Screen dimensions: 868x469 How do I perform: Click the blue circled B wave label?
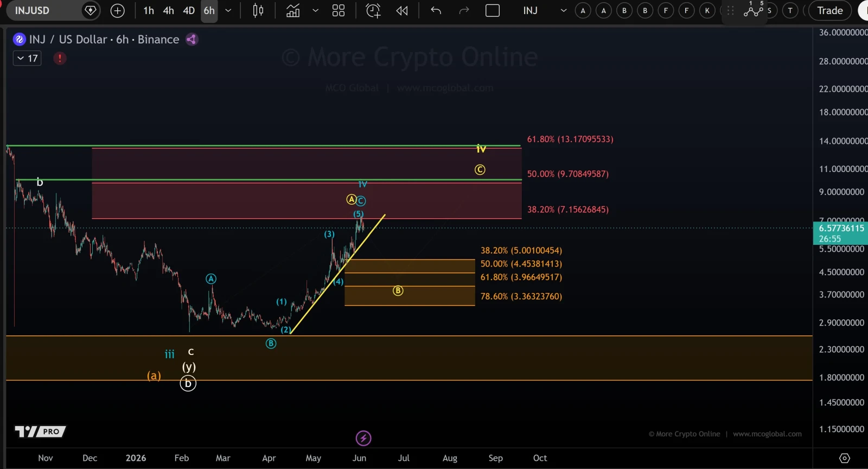(271, 344)
